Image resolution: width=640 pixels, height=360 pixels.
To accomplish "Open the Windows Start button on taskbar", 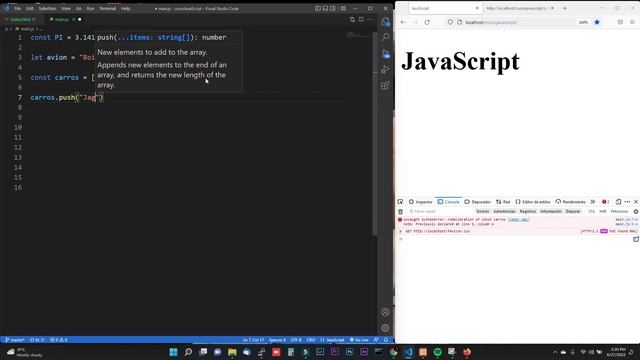I will [173, 352].
